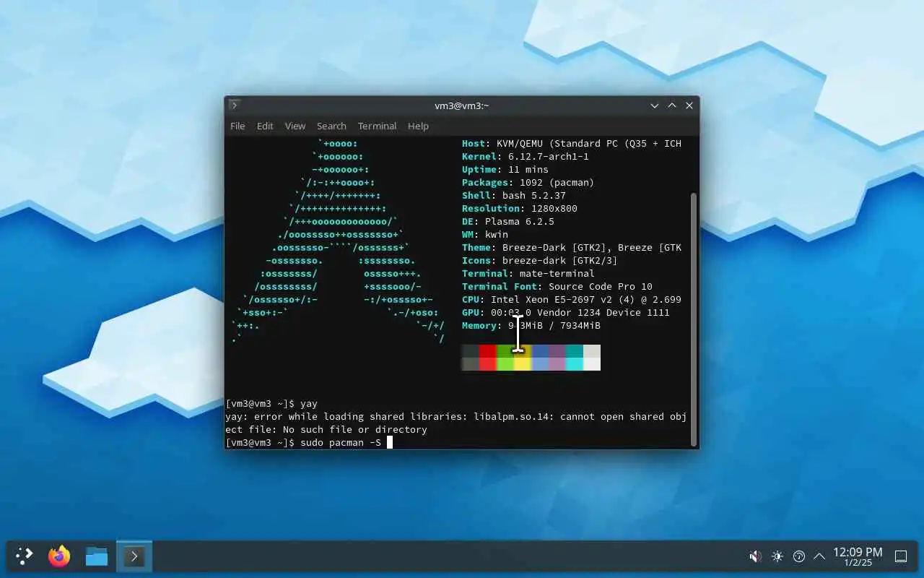Click the blue color block in neofetch
The width and height of the screenshot is (924, 578).
pyautogui.click(x=540, y=358)
